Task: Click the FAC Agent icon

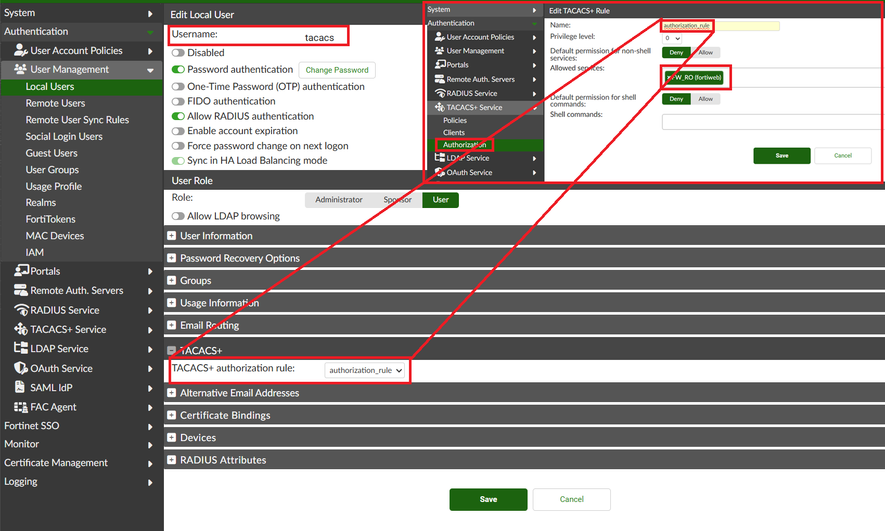Action: (21, 407)
